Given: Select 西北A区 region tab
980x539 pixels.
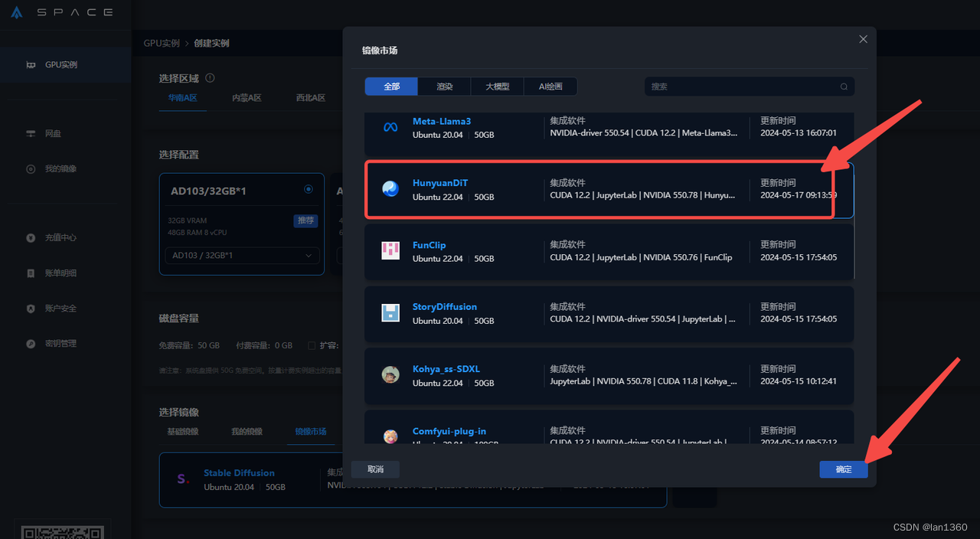Looking at the screenshot, I should pyautogui.click(x=311, y=98).
